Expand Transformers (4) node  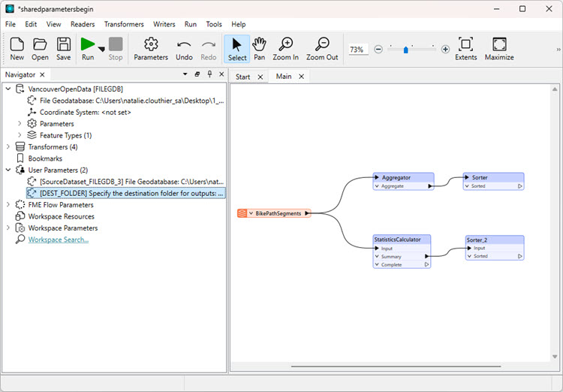pyautogui.click(x=8, y=146)
